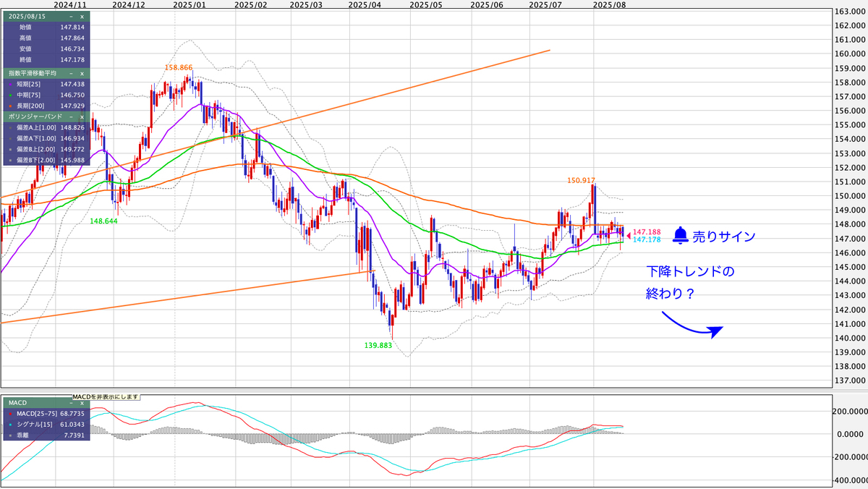Click the purple 短期[25] moving average dot

point(9,84)
